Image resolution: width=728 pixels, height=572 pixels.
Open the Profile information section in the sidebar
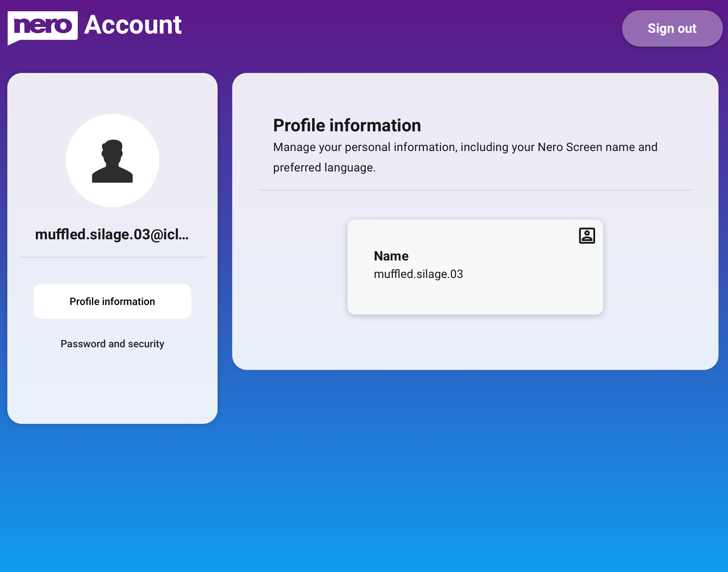tap(112, 301)
